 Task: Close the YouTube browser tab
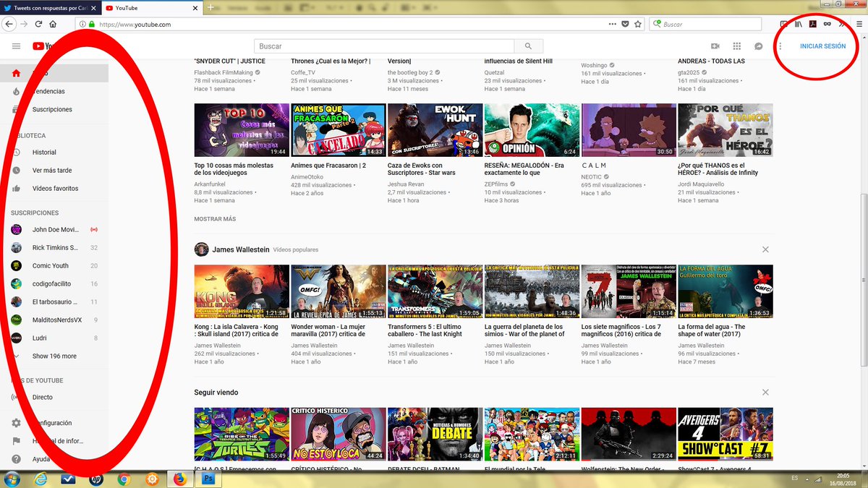[195, 7]
